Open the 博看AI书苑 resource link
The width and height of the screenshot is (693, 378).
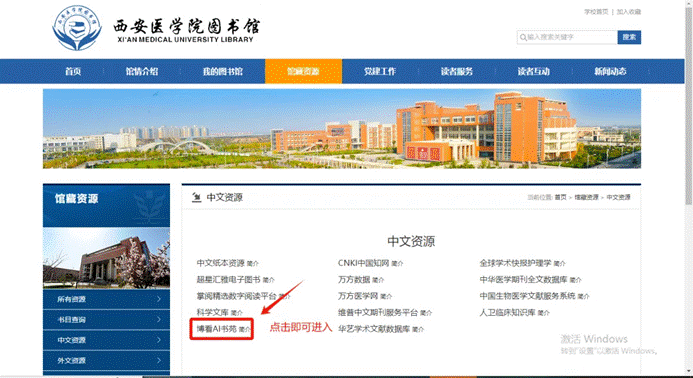[x=217, y=329]
